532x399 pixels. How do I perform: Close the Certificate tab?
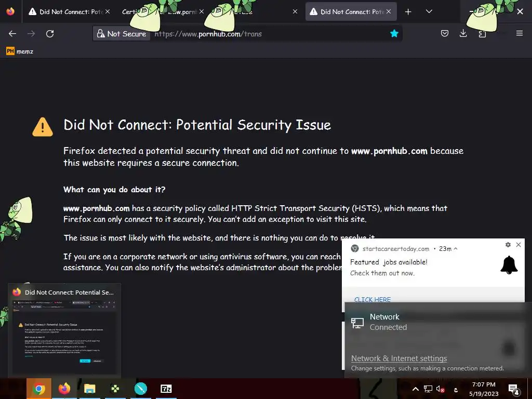point(202,11)
